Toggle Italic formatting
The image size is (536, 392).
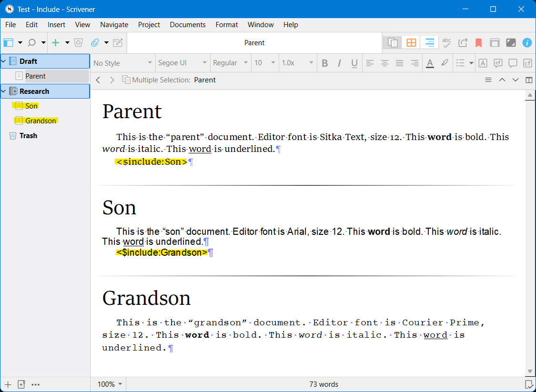point(339,63)
